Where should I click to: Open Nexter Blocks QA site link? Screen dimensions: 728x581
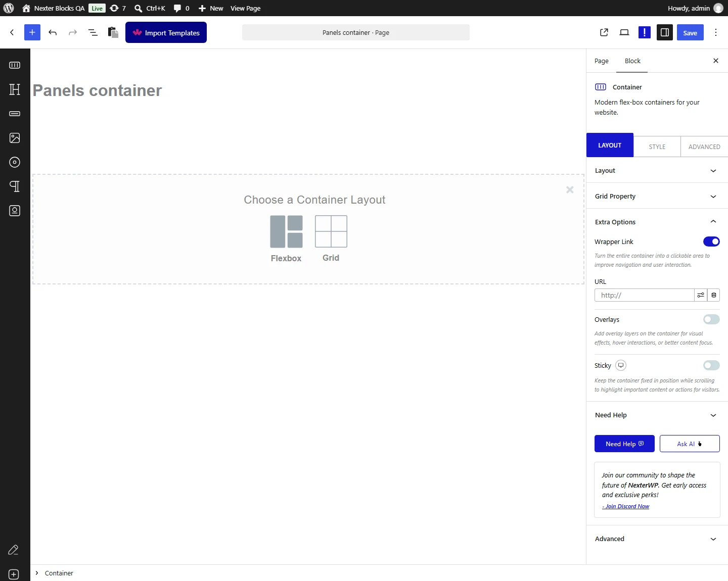54,8
